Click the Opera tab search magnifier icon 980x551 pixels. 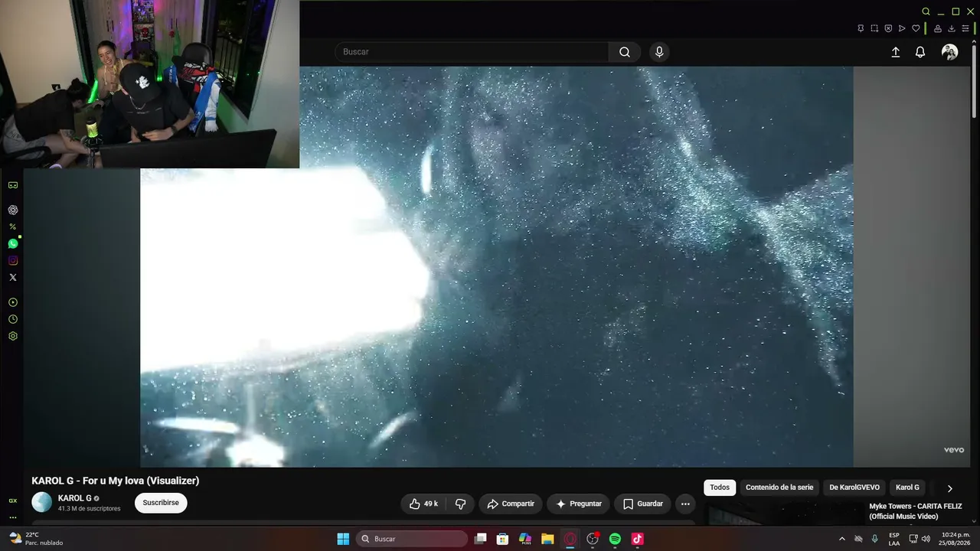tap(926, 11)
